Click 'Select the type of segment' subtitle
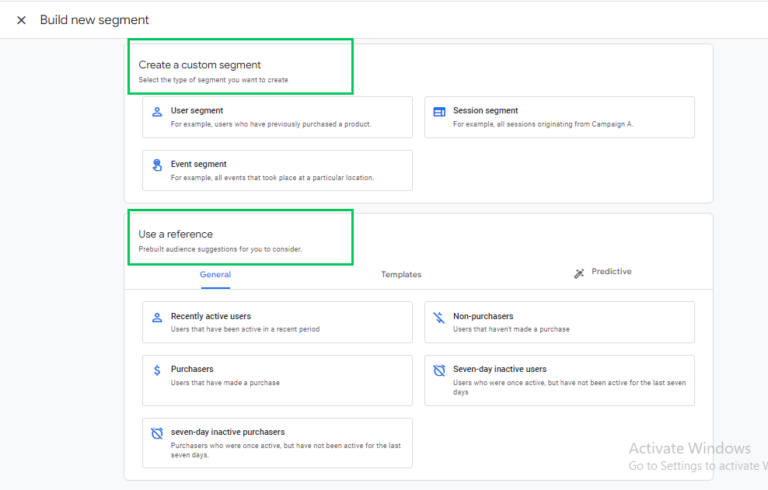768x490 pixels. (x=213, y=80)
